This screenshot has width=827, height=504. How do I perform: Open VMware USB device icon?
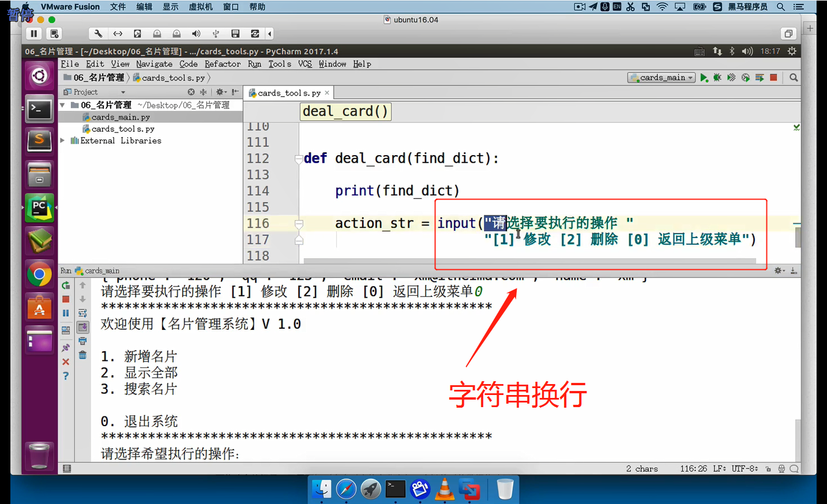(x=216, y=33)
